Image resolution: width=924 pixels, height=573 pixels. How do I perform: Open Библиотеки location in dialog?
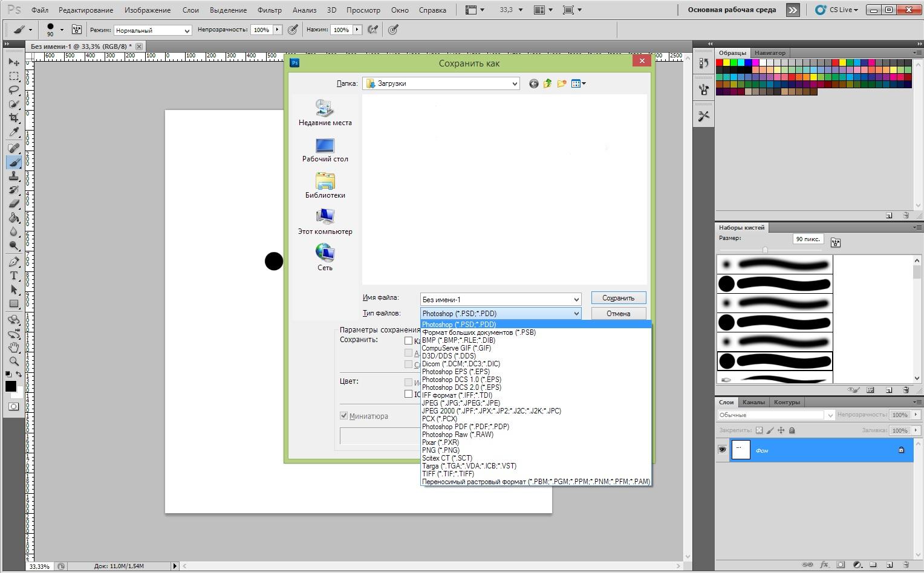(325, 186)
